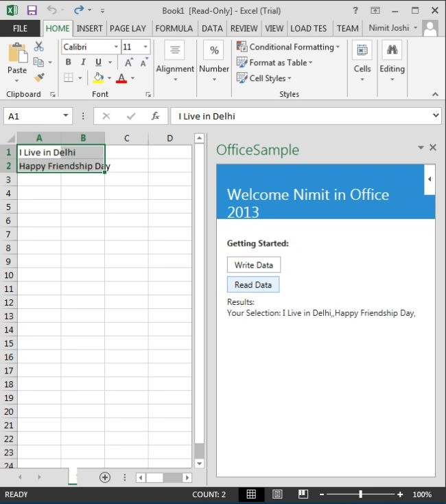Decrease font size with small A icon

(144, 62)
